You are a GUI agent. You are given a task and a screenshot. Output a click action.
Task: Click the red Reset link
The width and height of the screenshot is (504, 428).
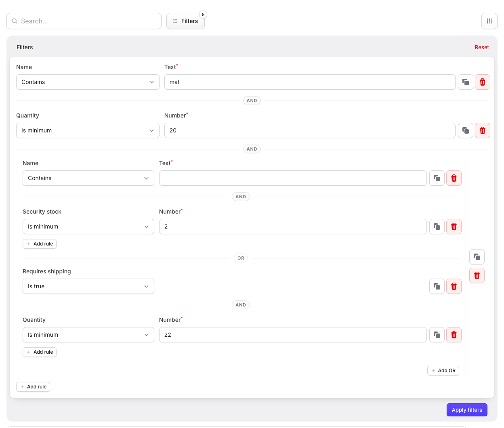(x=482, y=47)
